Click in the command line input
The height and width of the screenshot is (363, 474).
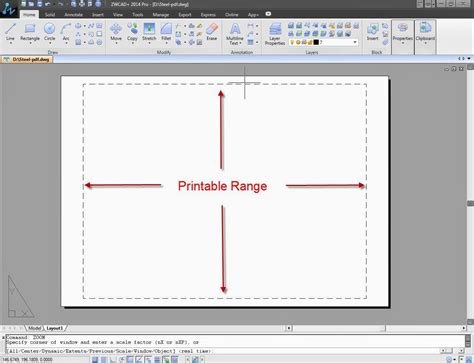pos(222,351)
